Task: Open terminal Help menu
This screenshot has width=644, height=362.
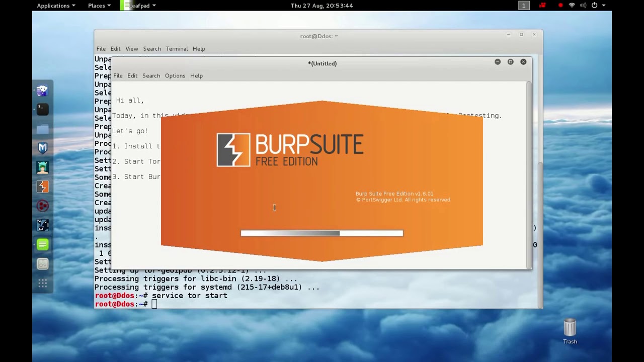Action: pyautogui.click(x=199, y=49)
